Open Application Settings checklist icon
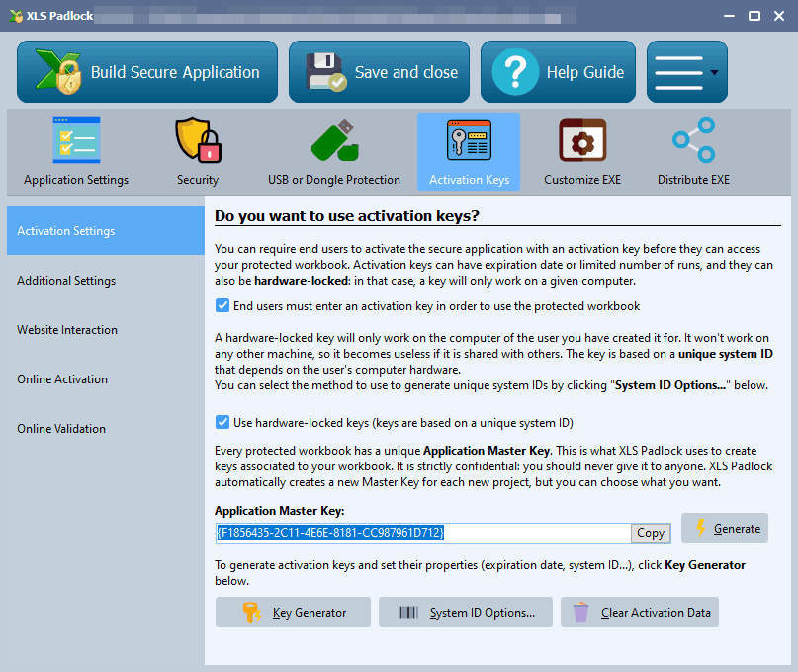The width and height of the screenshot is (798, 672). (76, 140)
